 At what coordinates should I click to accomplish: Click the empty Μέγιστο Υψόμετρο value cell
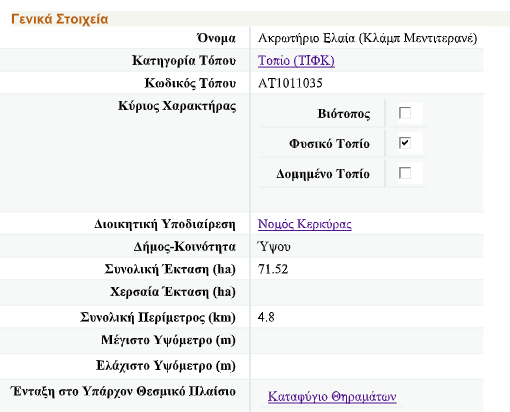click(367, 340)
